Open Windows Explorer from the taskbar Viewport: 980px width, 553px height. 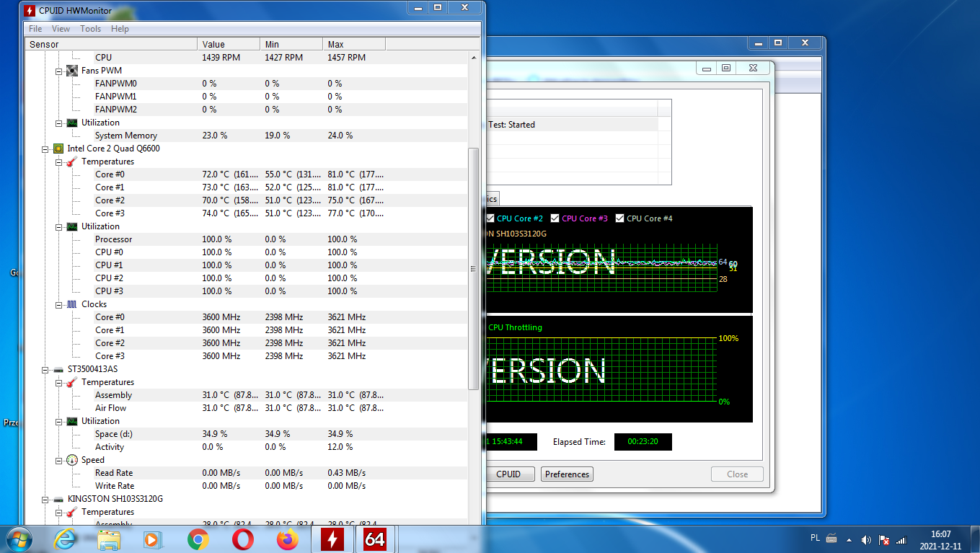coord(110,539)
